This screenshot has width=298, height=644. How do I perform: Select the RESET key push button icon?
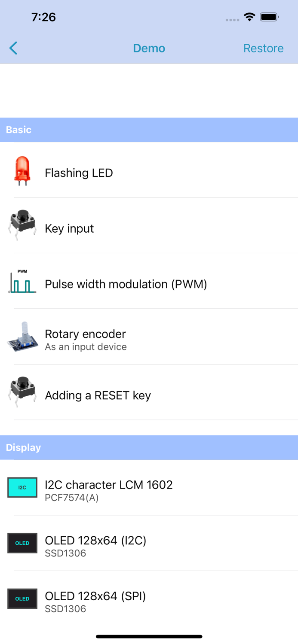(22, 392)
